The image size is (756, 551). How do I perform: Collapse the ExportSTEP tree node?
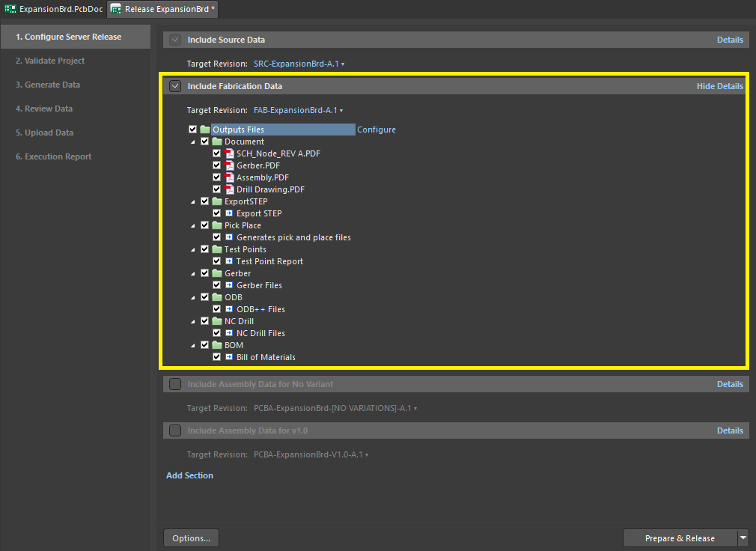(193, 201)
